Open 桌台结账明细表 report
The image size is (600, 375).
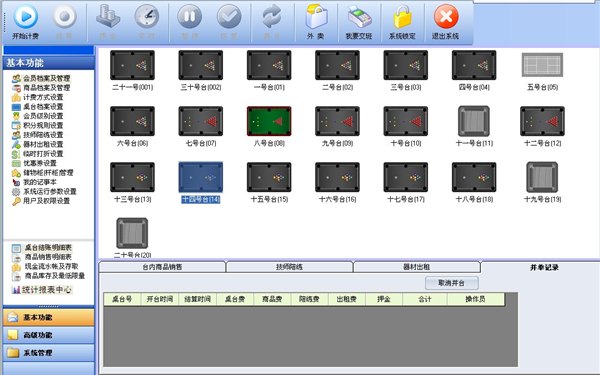pyautogui.click(x=42, y=248)
